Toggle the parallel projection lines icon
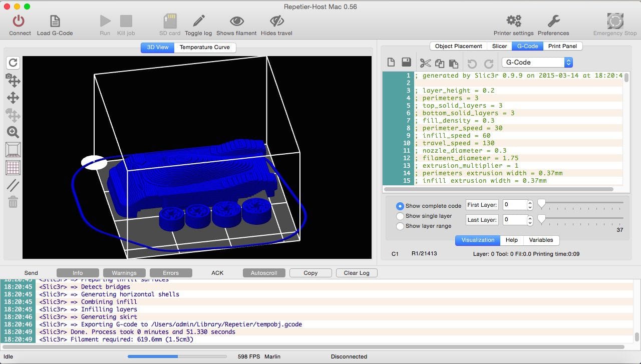The height and width of the screenshot is (364, 641). 13,185
